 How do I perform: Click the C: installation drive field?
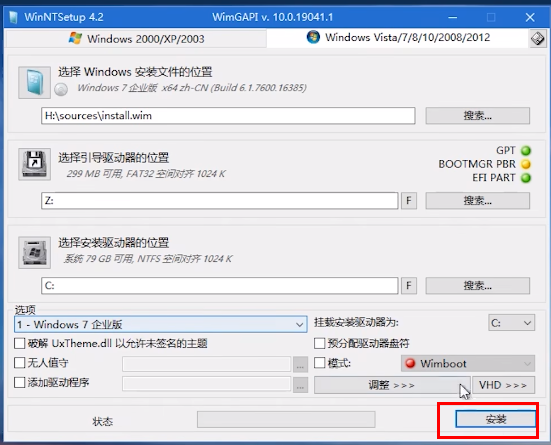coord(220,285)
